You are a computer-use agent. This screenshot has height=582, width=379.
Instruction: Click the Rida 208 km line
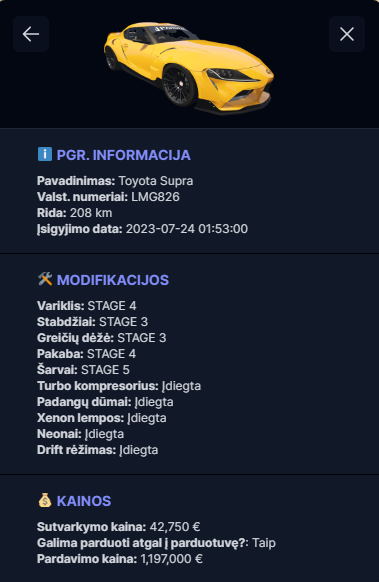tap(75, 213)
